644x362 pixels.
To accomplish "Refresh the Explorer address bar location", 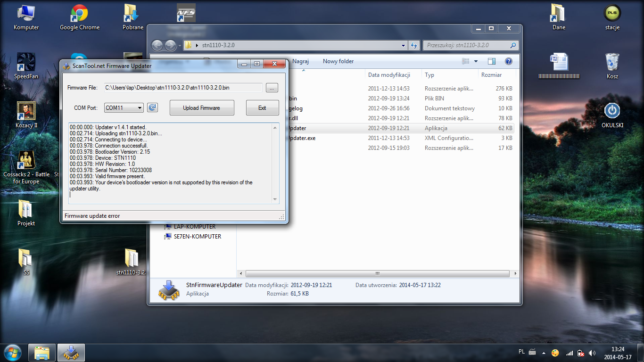I will click(414, 46).
